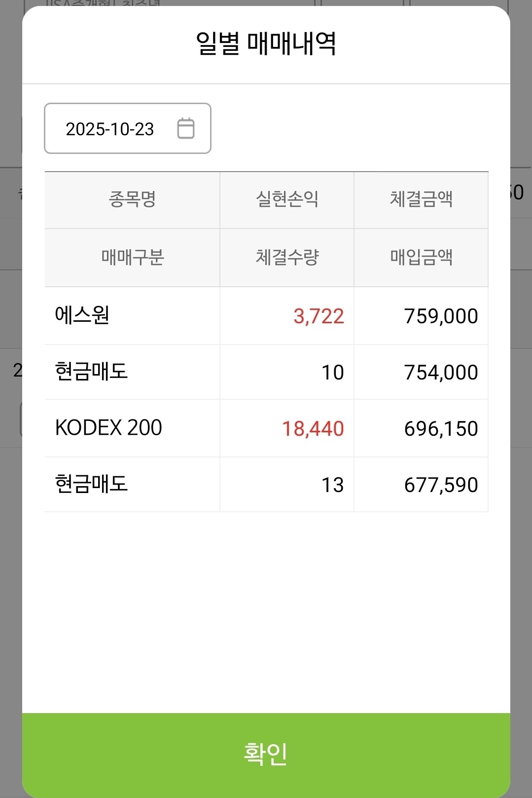The image size is (532, 798).
Task: Tap the 실현손익 column header
Action: (x=287, y=199)
